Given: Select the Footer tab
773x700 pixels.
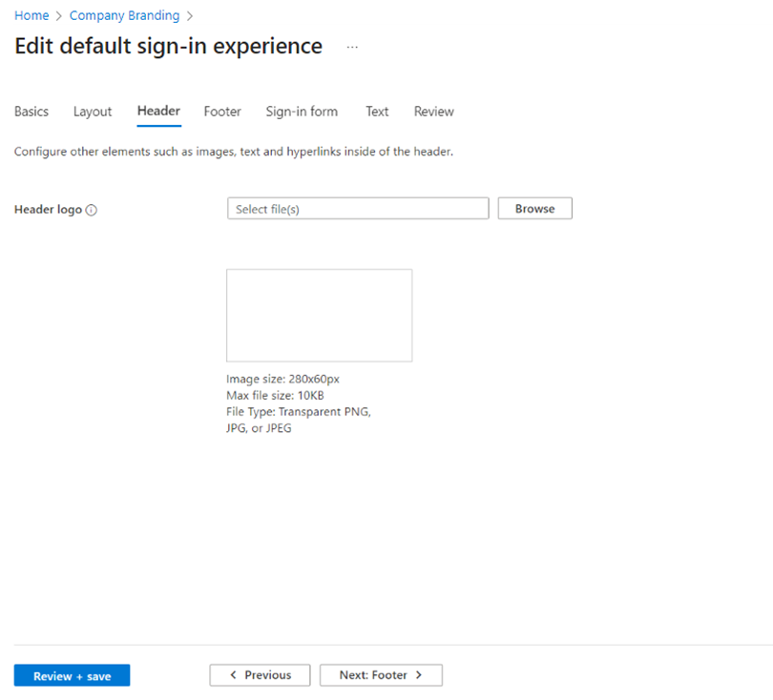Looking at the screenshot, I should tap(221, 112).
